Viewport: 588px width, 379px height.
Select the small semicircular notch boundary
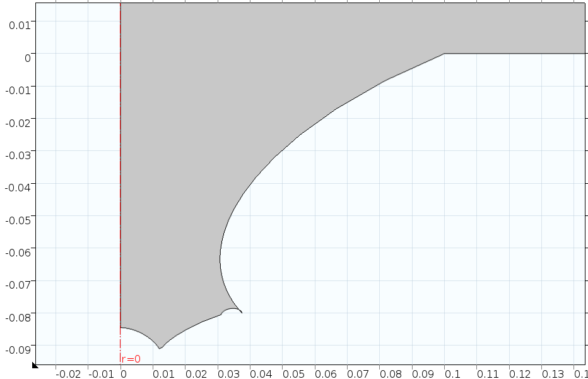(231, 310)
